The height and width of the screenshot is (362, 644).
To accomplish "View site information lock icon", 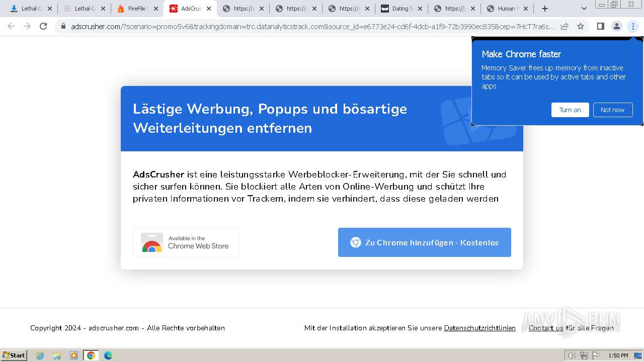I will [63, 26].
